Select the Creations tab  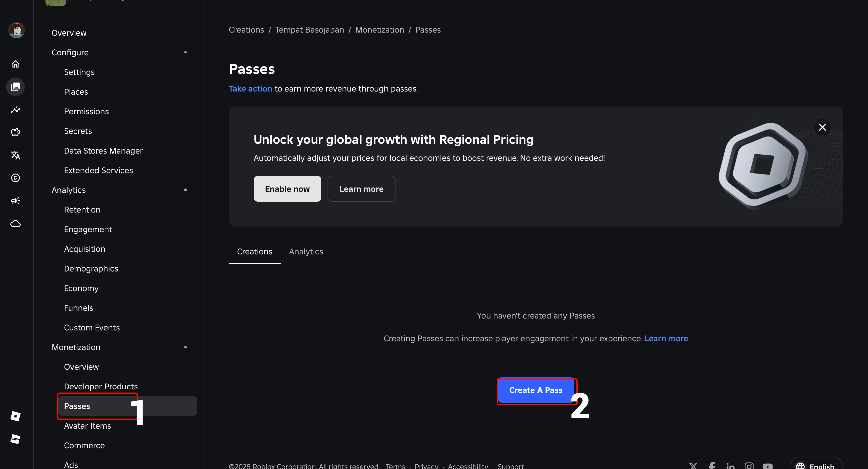254,252
